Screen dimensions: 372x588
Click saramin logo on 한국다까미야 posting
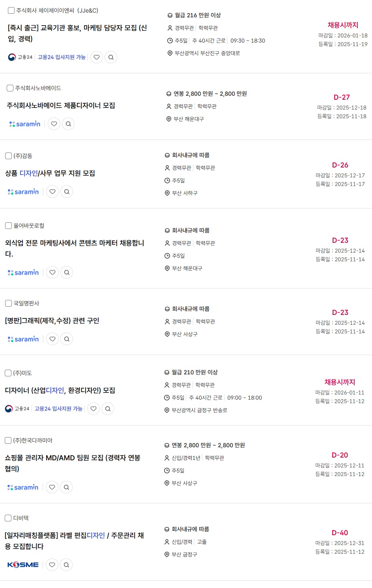(x=23, y=487)
